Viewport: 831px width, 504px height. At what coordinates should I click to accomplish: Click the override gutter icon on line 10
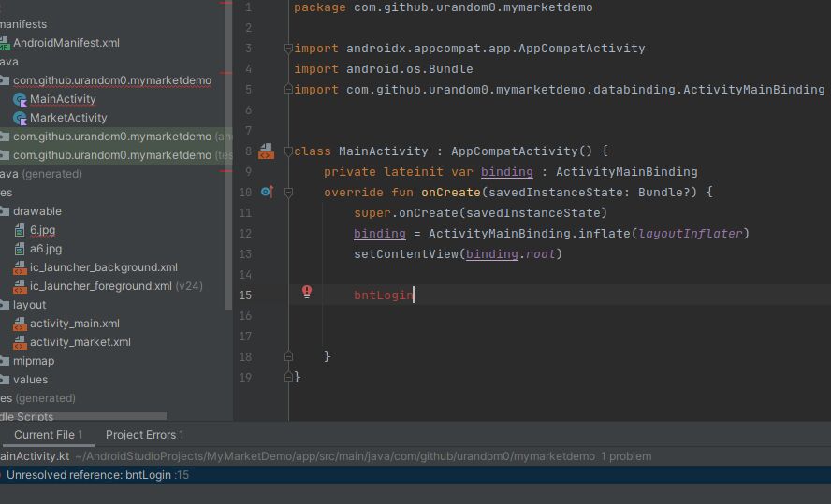[x=267, y=192]
